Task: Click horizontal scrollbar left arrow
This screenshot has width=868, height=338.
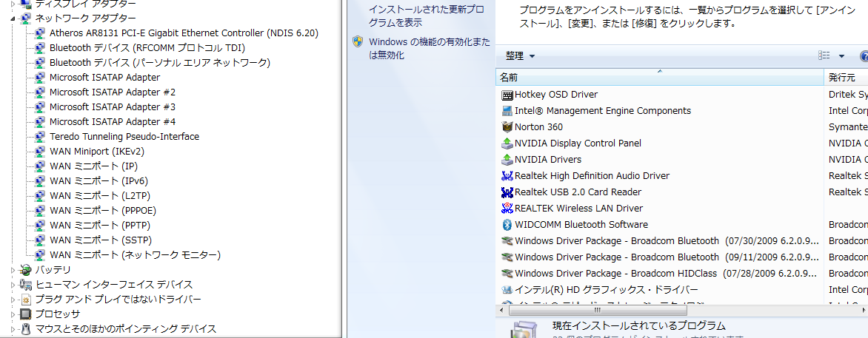Action: tap(503, 311)
